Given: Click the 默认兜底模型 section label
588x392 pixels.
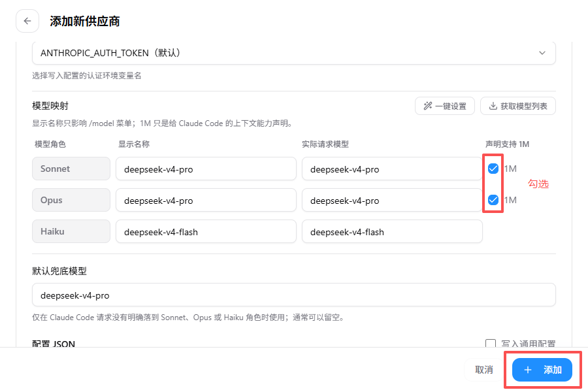Looking at the screenshot, I should 59,271.
